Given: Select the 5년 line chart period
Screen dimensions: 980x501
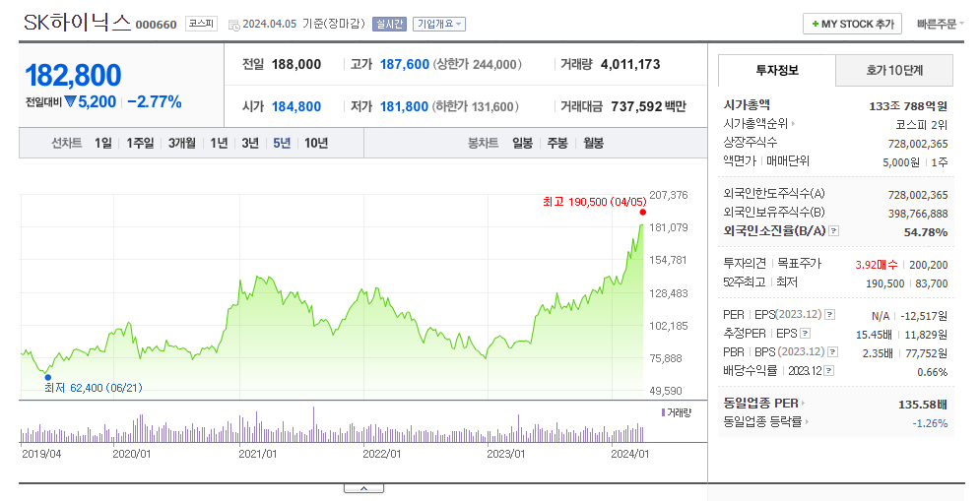Looking at the screenshot, I should [282, 143].
